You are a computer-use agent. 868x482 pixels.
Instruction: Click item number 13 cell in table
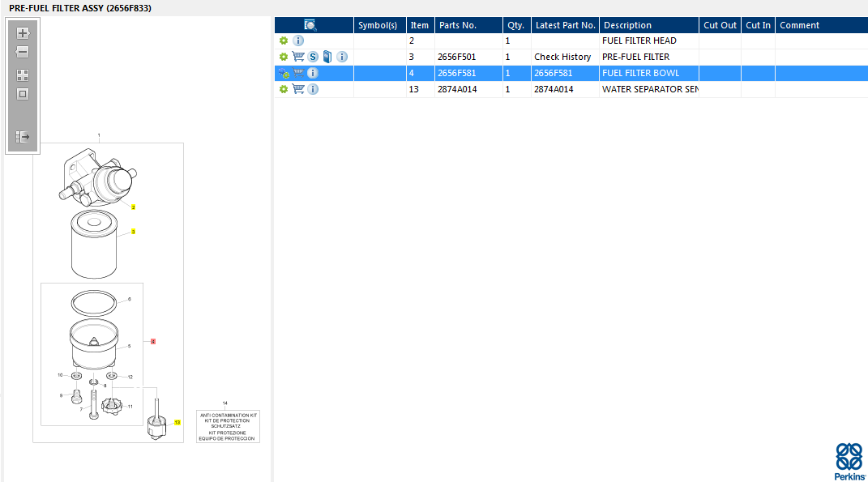click(420, 88)
